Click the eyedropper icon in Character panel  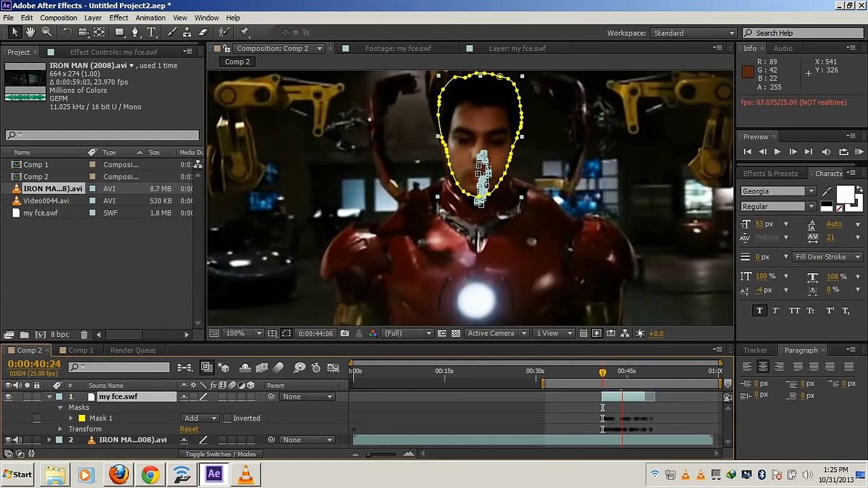[x=827, y=192]
